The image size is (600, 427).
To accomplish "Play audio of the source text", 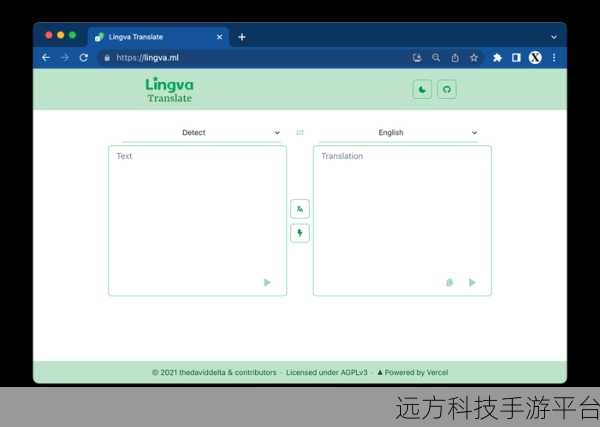I will pyautogui.click(x=267, y=282).
